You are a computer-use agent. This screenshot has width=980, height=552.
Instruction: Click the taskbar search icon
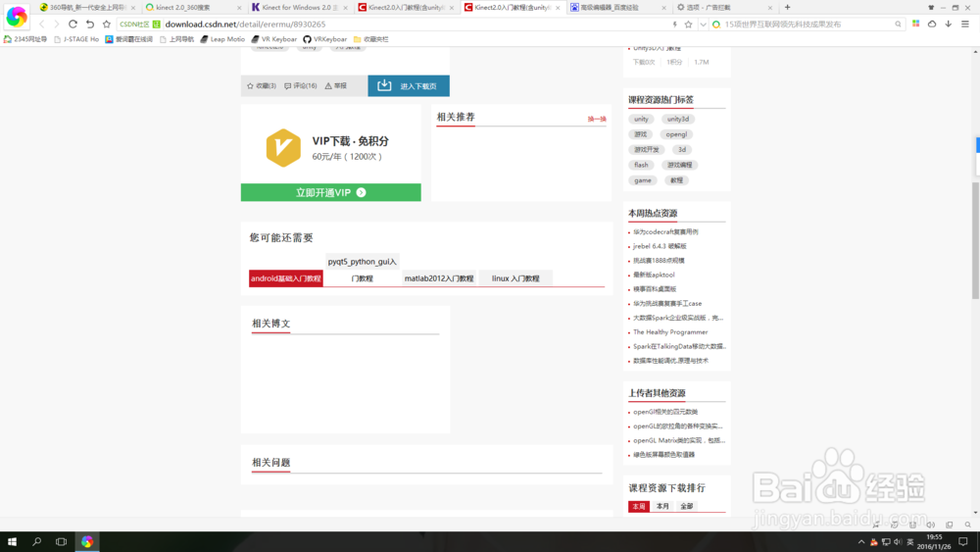pyautogui.click(x=37, y=541)
